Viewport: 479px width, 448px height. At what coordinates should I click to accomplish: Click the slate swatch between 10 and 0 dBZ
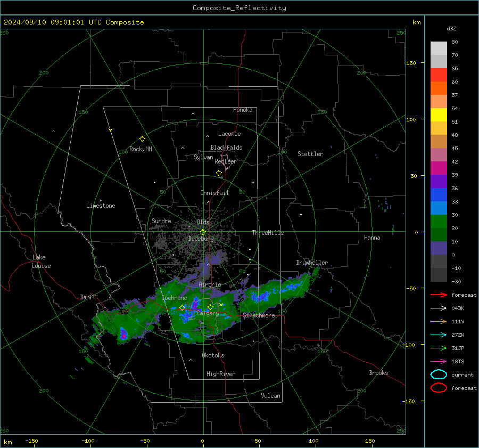point(439,248)
